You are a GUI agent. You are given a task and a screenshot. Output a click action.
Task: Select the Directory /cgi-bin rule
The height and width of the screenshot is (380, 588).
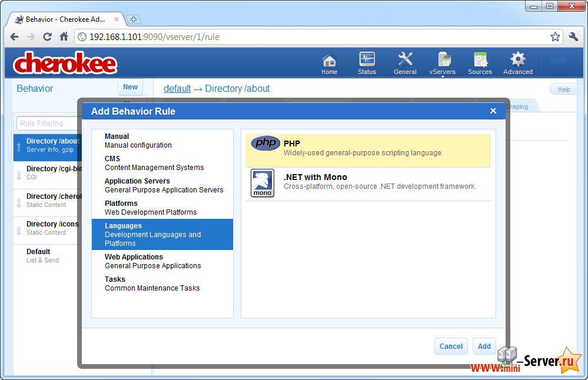coord(48,175)
